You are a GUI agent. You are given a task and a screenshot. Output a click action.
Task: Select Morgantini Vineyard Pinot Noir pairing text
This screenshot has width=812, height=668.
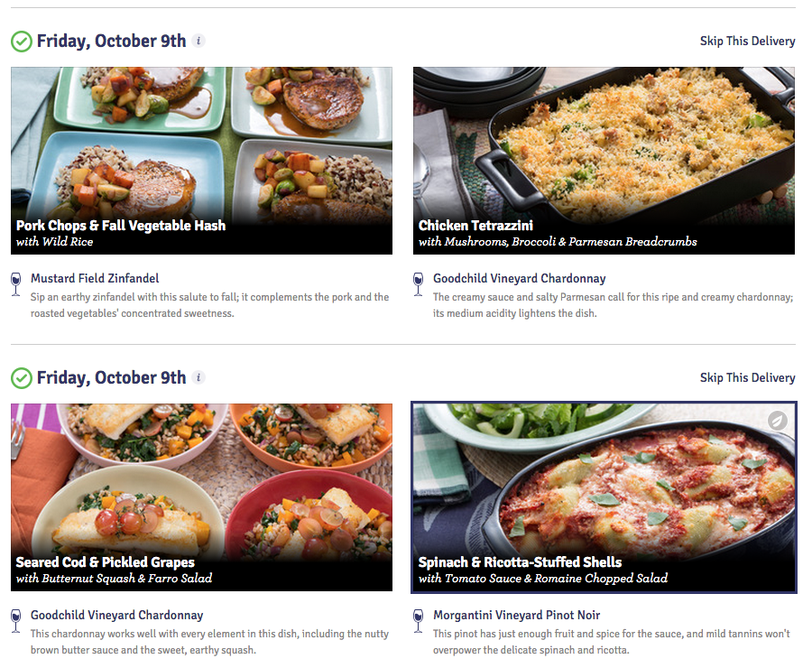(516, 615)
